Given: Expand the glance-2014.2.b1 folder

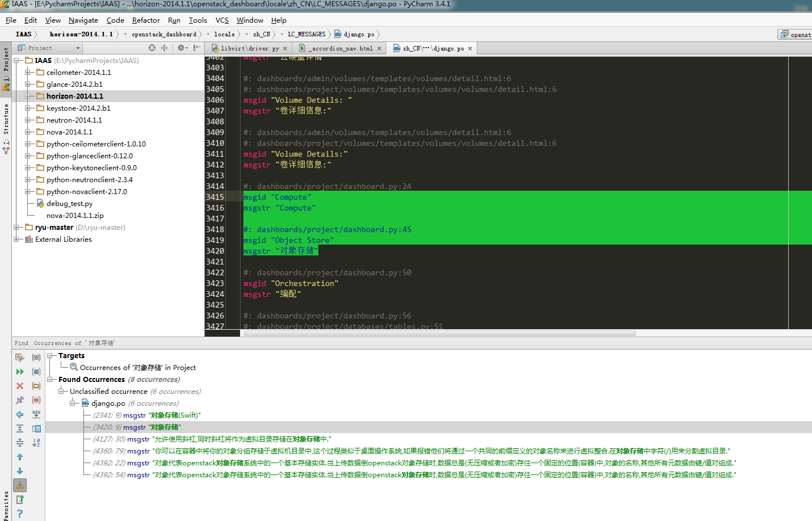Looking at the screenshot, I should coord(27,84).
